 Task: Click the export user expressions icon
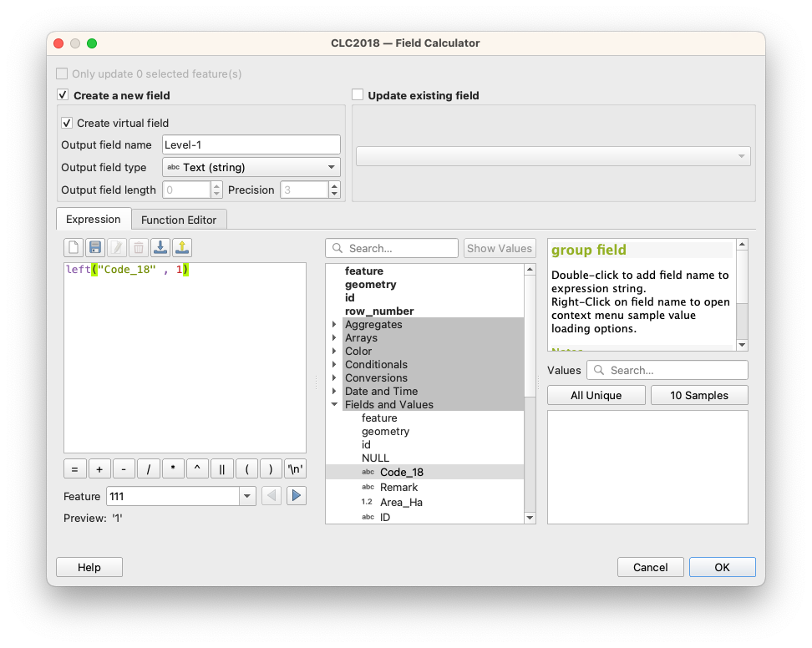pyautogui.click(x=182, y=247)
